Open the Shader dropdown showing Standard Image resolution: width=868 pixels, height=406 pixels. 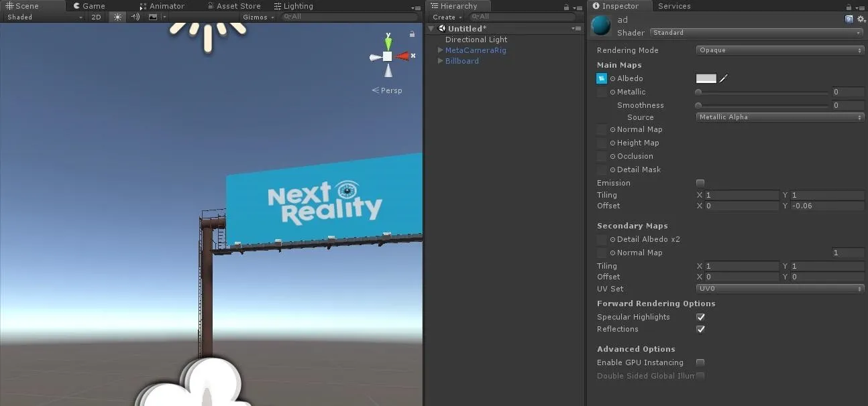(x=757, y=33)
